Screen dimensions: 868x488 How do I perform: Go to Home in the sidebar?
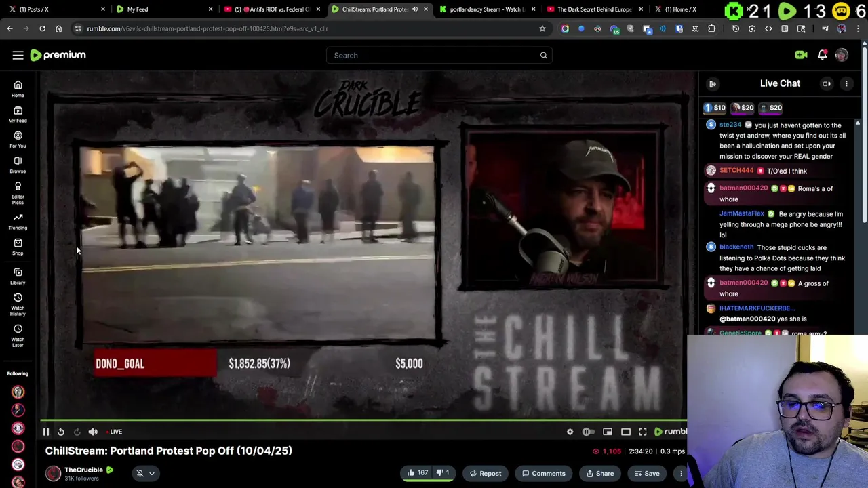tap(18, 89)
